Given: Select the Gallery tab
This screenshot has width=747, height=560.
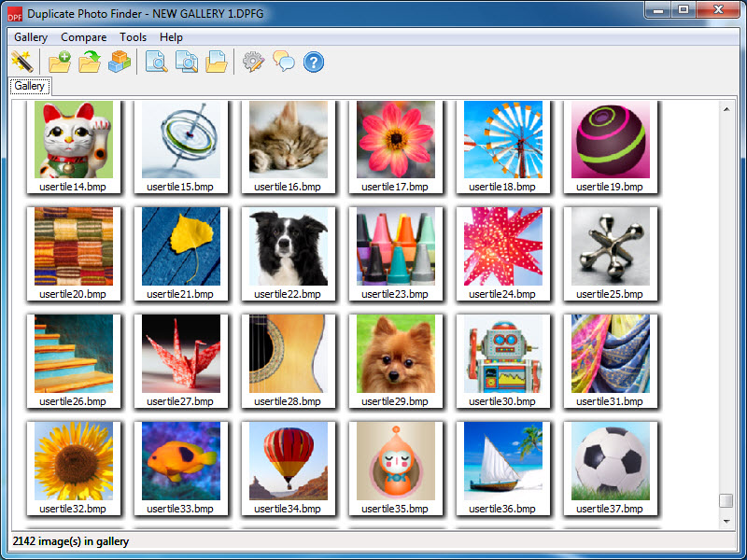Looking at the screenshot, I should (30, 86).
